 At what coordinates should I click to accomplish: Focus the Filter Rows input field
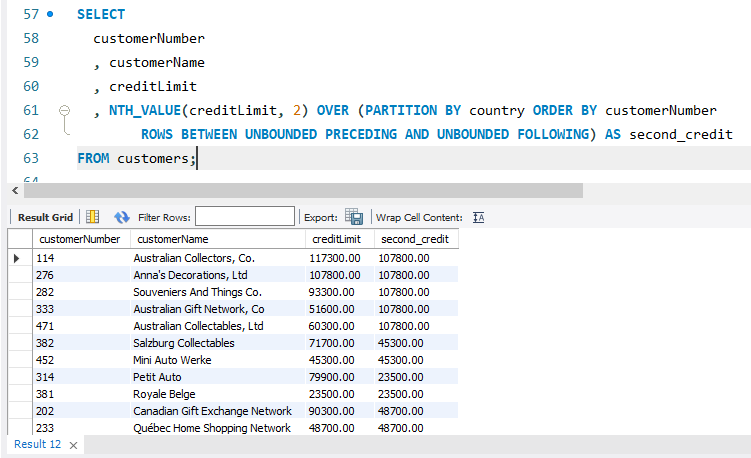tap(245, 217)
